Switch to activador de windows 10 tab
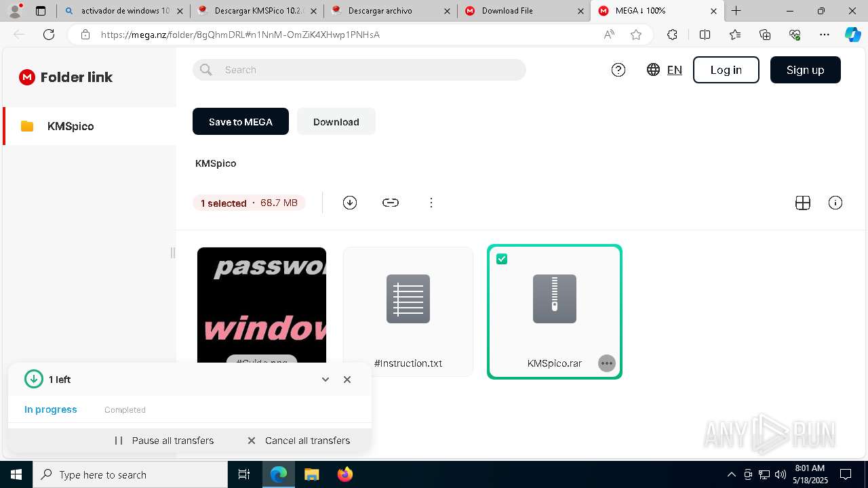This screenshot has height=488, width=868. pos(123,11)
